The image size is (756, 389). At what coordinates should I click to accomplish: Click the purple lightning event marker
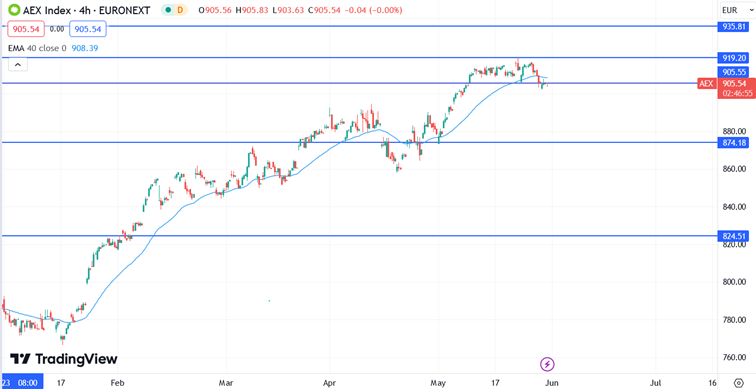coord(547,363)
